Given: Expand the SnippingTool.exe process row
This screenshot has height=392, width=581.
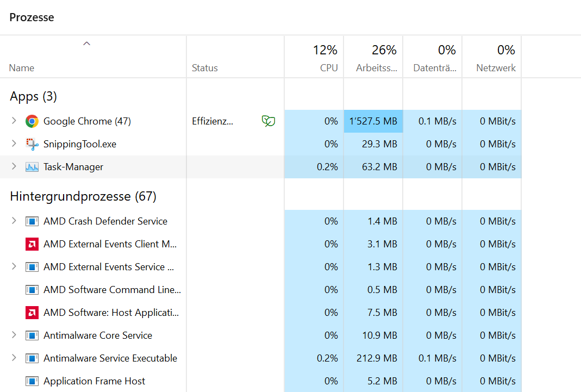Looking at the screenshot, I should click(14, 144).
